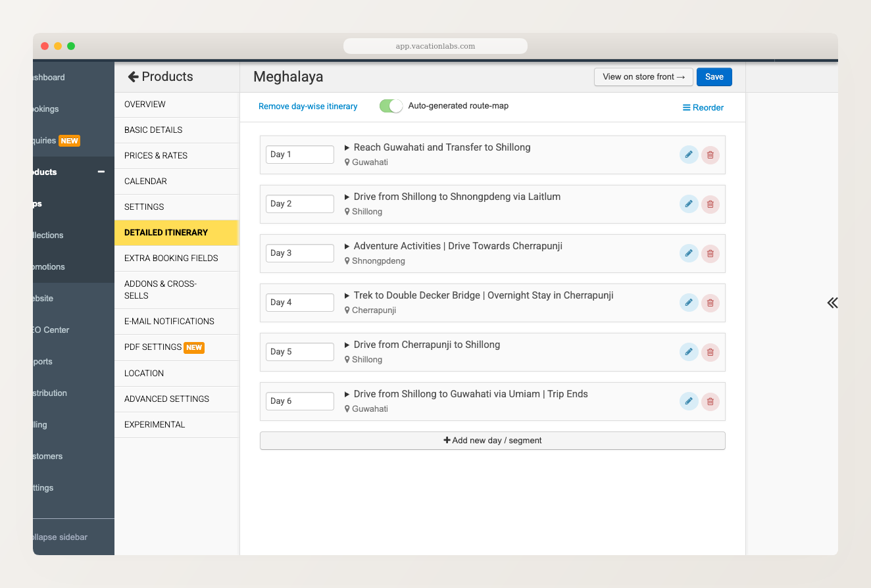Open Advanced Settings section
Image resolution: width=871 pixels, height=588 pixels.
pyautogui.click(x=176, y=399)
